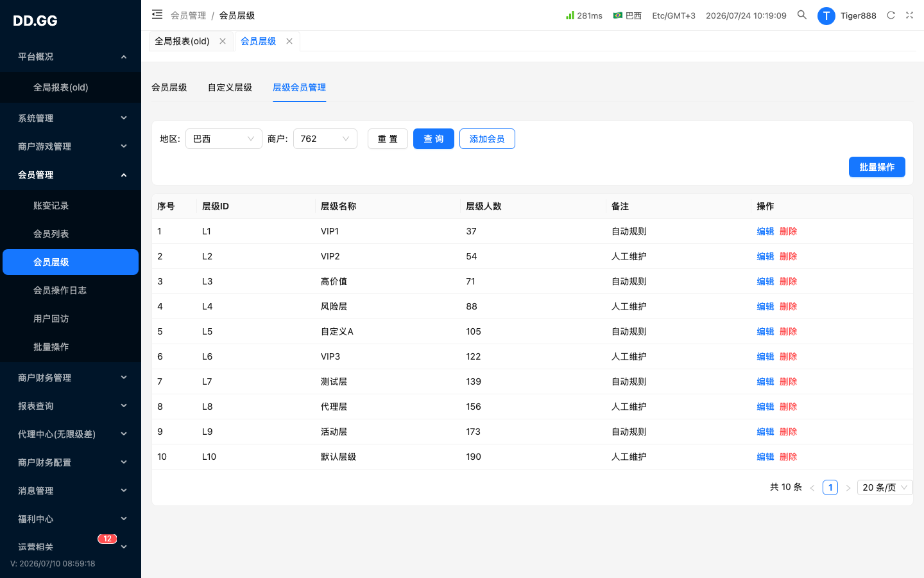The width and height of the screenshot is (924, 578).
Task: Click the 添加会员 button
Action: tap(487, 139)
